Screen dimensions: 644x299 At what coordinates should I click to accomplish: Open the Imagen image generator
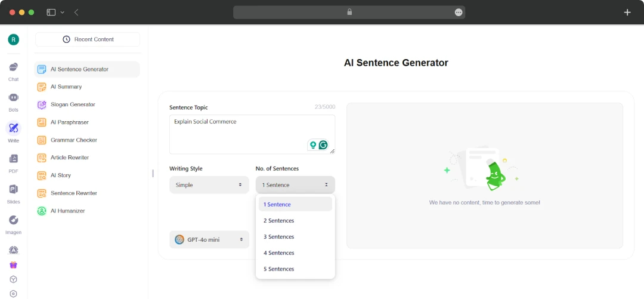tap(13, 220)
